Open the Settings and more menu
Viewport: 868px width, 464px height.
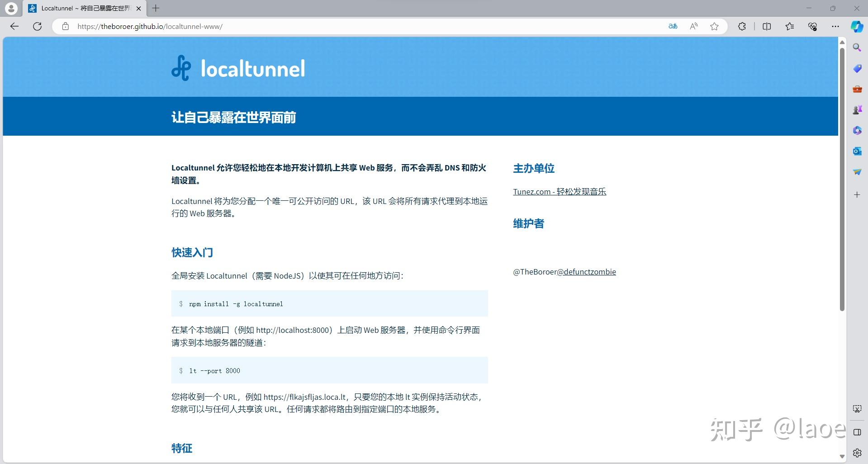(x=835, y=26)
